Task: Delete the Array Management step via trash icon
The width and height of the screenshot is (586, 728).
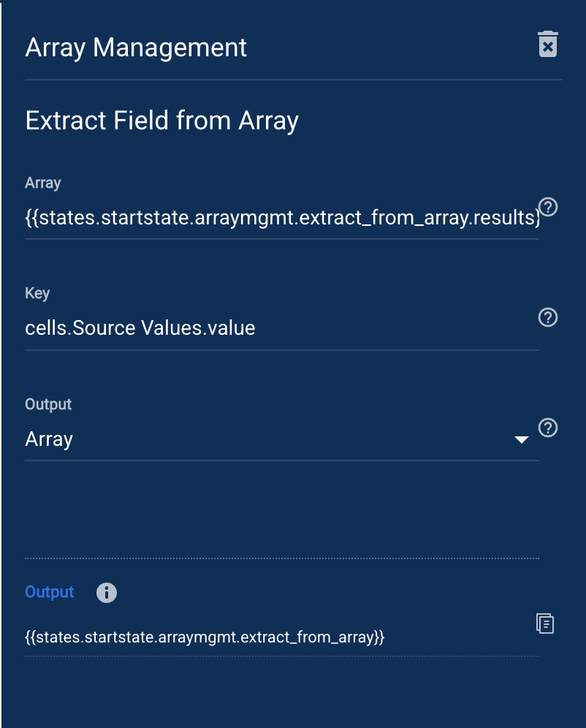Action: [547, 44]
